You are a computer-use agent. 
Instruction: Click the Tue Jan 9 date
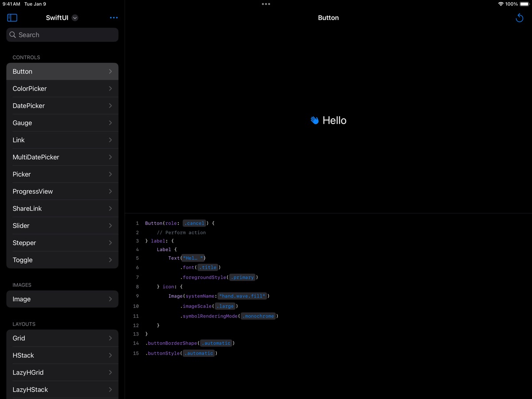(x=35, y=4)
